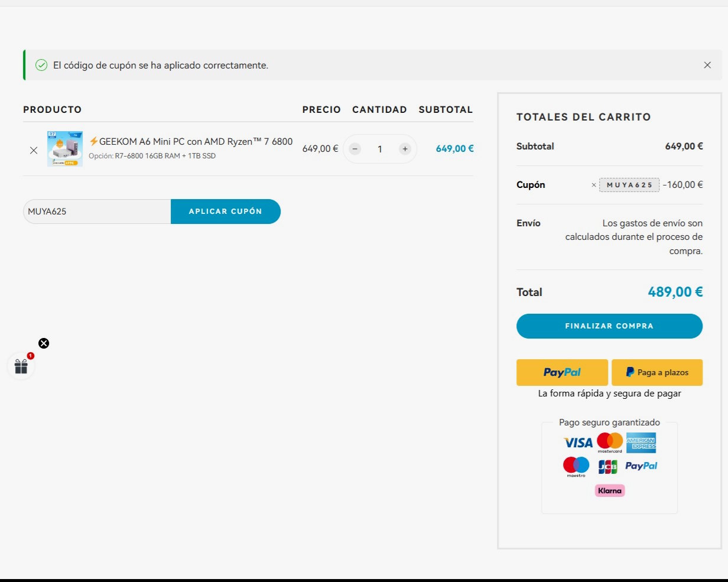The image size is (728, 582).
Task: Close the gift widget with X
Action: pyautogui.click(x=44, y=343)
